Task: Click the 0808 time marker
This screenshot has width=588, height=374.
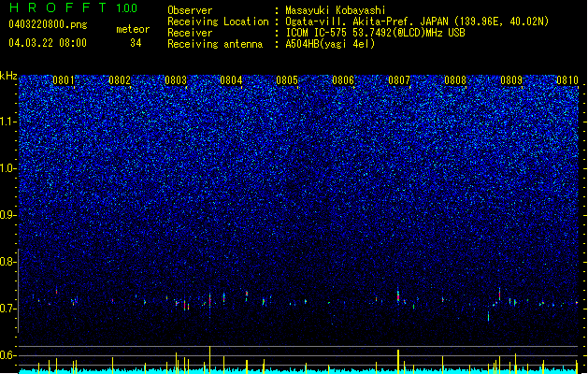Action: pyautogui.click(x=455, y=80)
